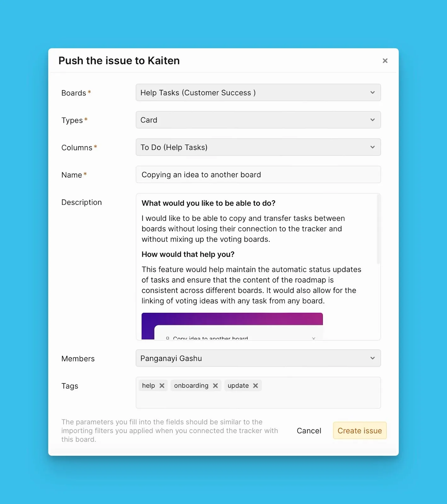The image size is (447, 504).
Task: Remove the help tag
Action: pos(162,386)
